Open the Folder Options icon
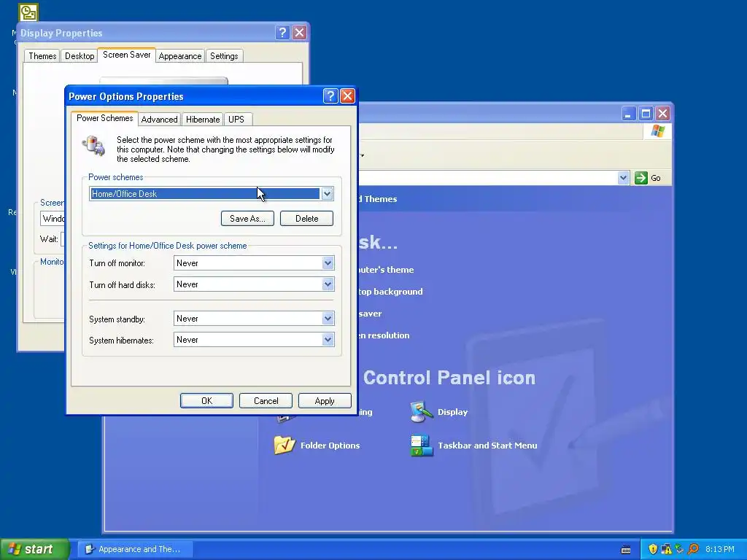 [285, 446]
